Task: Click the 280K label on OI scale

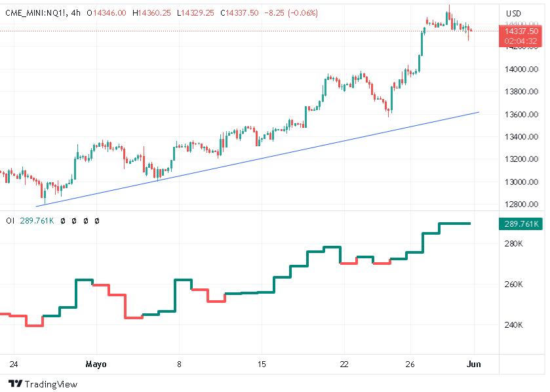Action: coord(513,245)
